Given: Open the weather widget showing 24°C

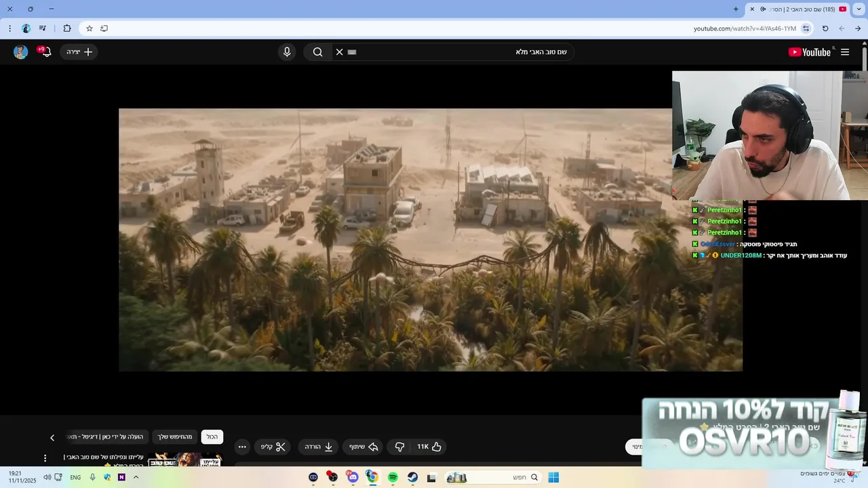Looking at the screenshot, I should click(830, 477).
